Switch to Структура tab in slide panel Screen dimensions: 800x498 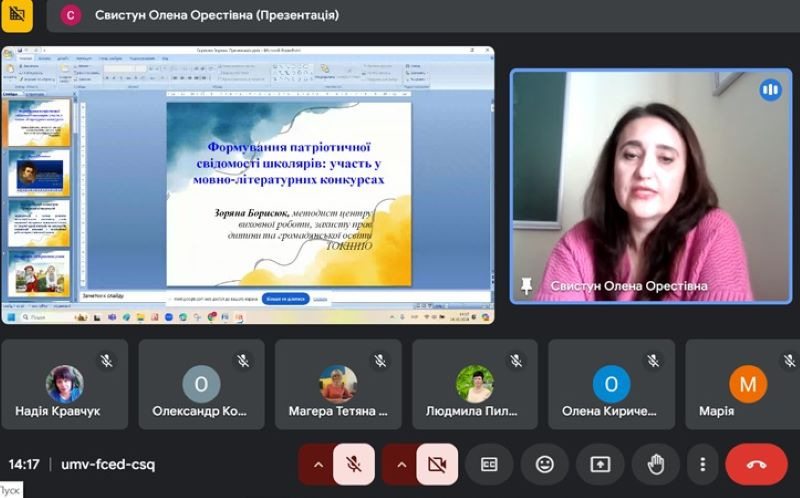point(35,94)
